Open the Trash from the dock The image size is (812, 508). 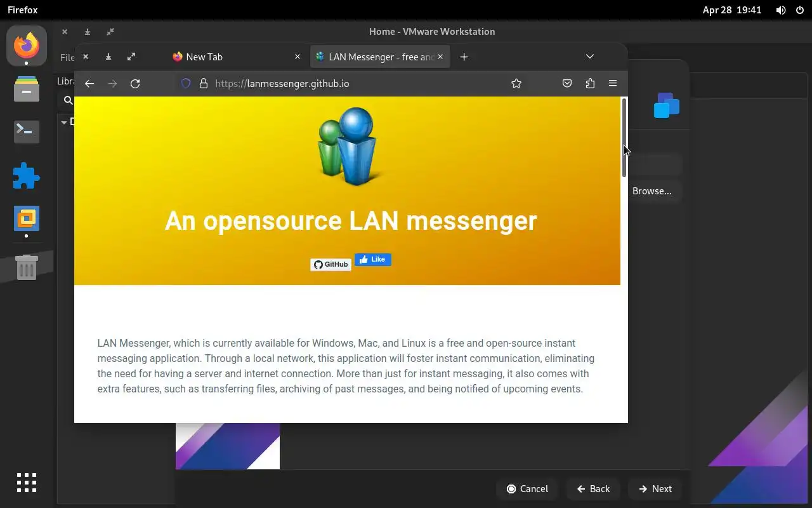click(x=27, y=267)
